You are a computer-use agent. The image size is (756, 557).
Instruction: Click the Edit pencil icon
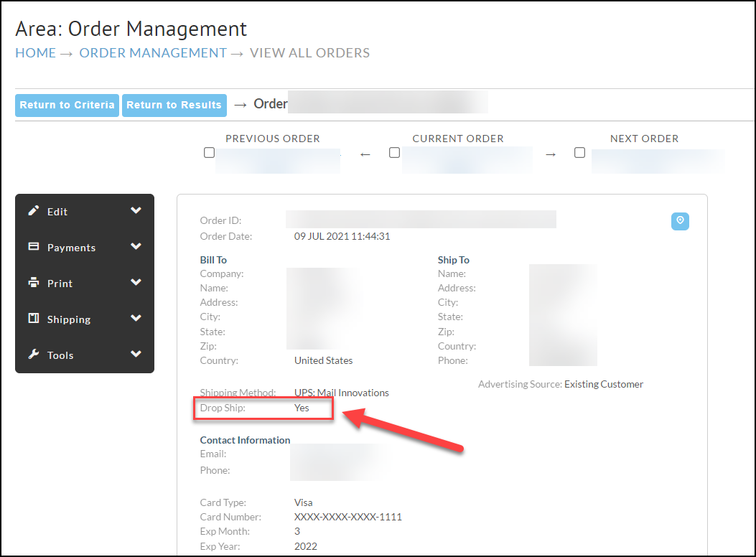(x=33, y=210)
